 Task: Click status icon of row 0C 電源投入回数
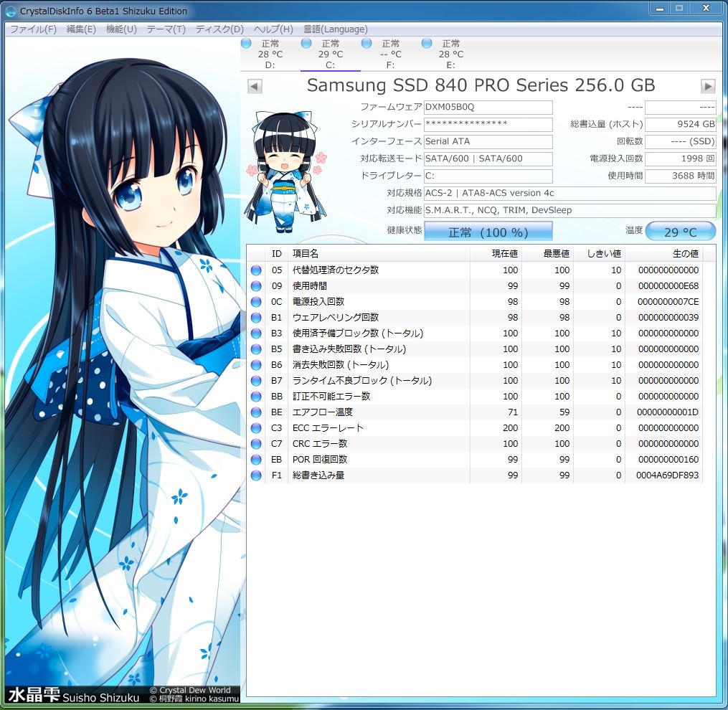[x=256, y=302]
